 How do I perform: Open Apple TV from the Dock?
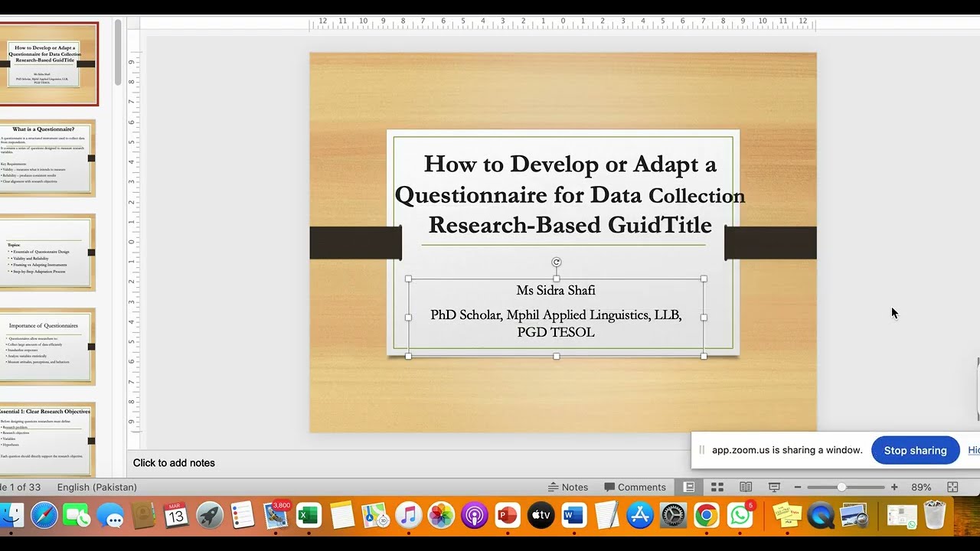click(541, 515)
